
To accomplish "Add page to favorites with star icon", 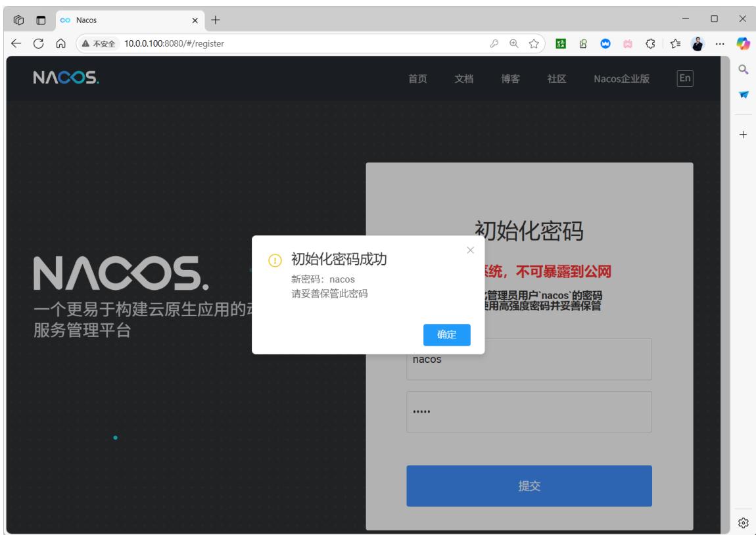I will (x=534, y=43).
